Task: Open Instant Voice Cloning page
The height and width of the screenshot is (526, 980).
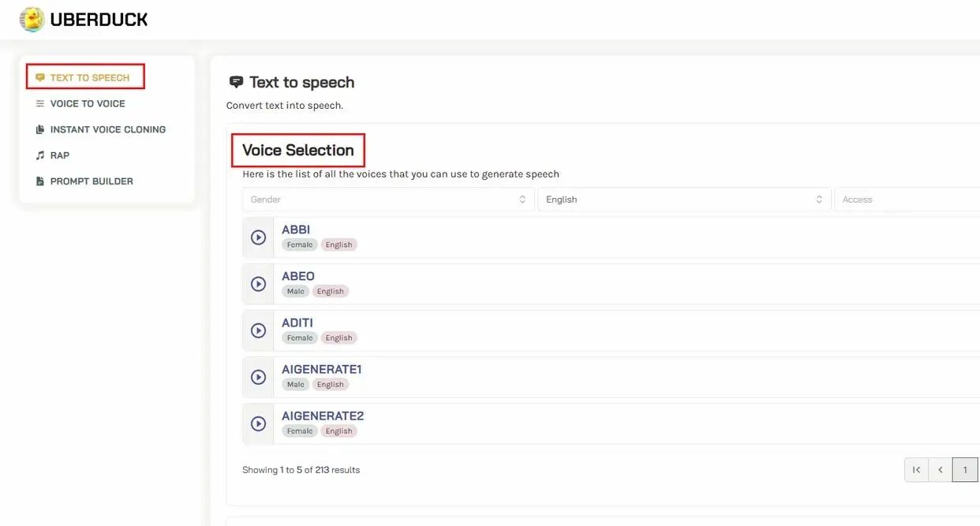Action: (x=108, y=129)
